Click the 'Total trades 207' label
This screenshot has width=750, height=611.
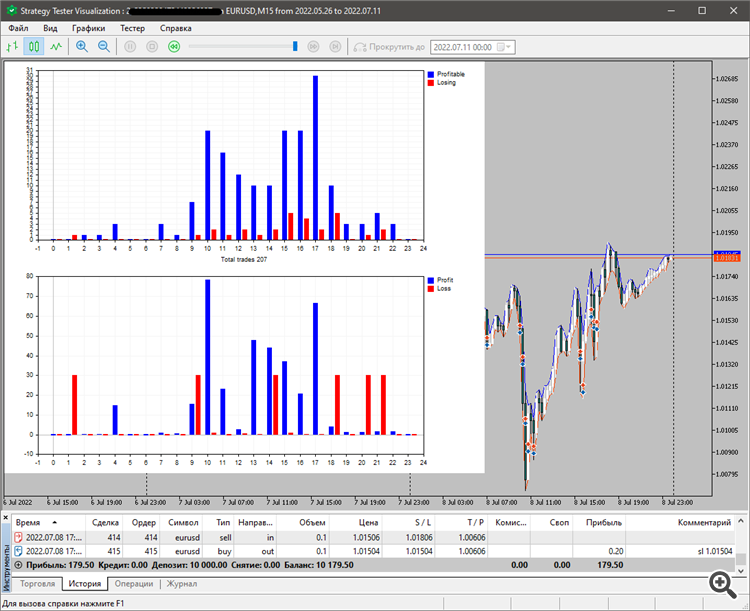tap(243, 259)
